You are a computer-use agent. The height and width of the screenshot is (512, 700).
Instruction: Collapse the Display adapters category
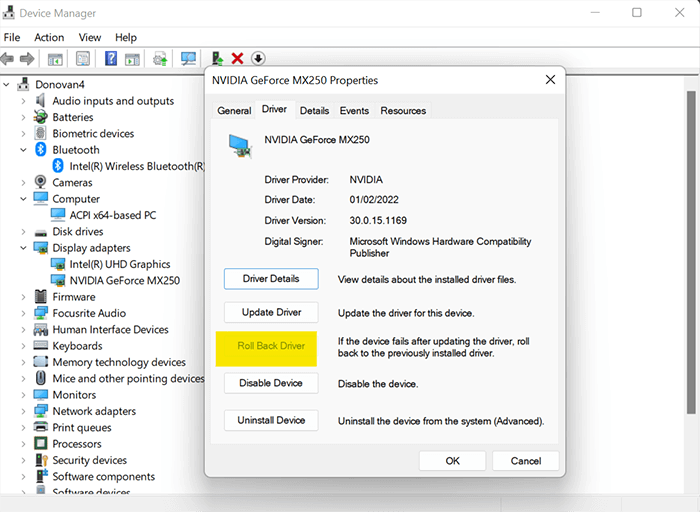pyautogui.click(x=23, y=248)
